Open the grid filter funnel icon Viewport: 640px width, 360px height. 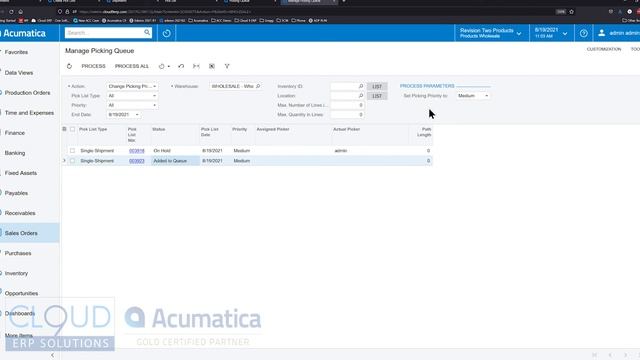(x=227, y=66)
